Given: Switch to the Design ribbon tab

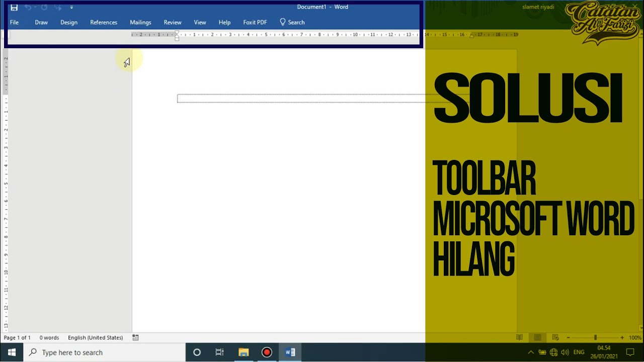Looking at the screenshot, I should tap(69, 22).
